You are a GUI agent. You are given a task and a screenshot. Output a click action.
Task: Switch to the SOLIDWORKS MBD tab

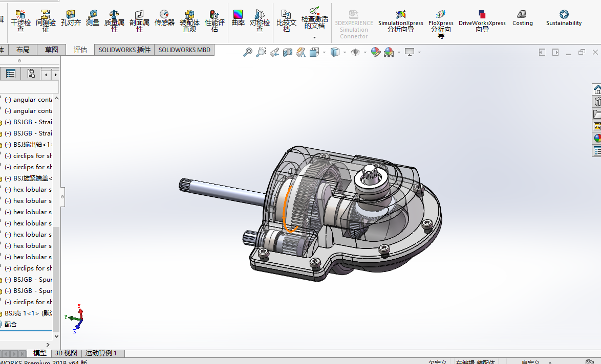tap(184, 50)
